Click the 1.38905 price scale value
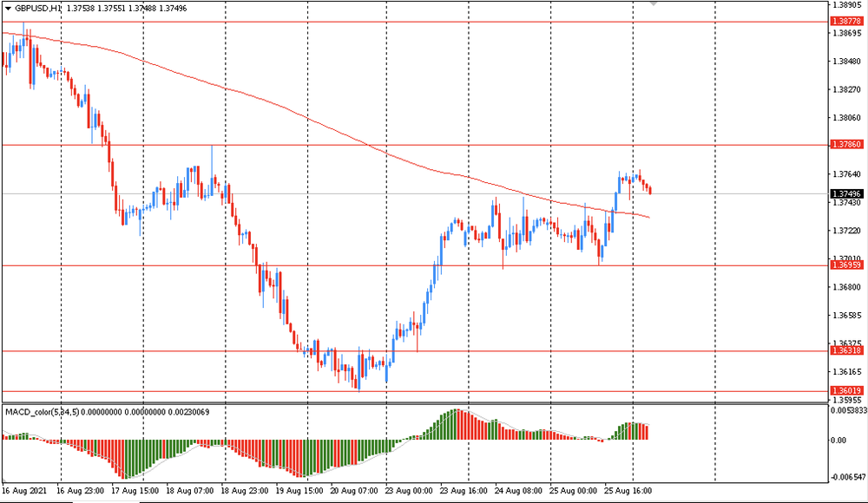The height and width of the screenshot is (503, 868). [847, 4]
